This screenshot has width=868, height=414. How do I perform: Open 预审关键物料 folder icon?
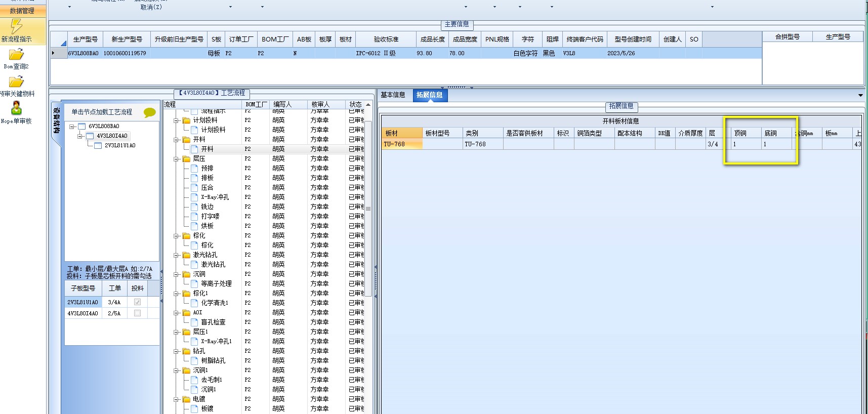(16, 81)
